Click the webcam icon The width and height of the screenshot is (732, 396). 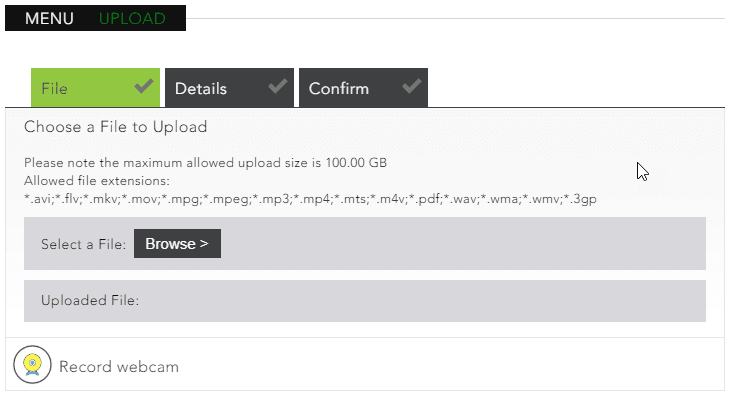(x=32, y=364)
